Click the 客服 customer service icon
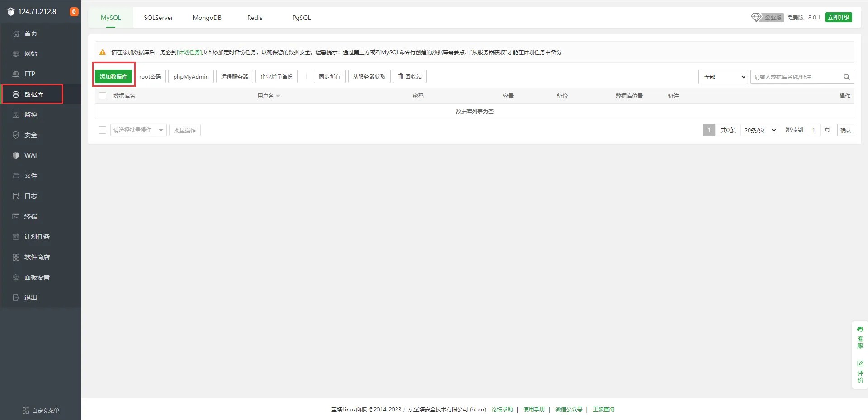The width and height of the screenshot is (868, 420). [x=860, y=329]
